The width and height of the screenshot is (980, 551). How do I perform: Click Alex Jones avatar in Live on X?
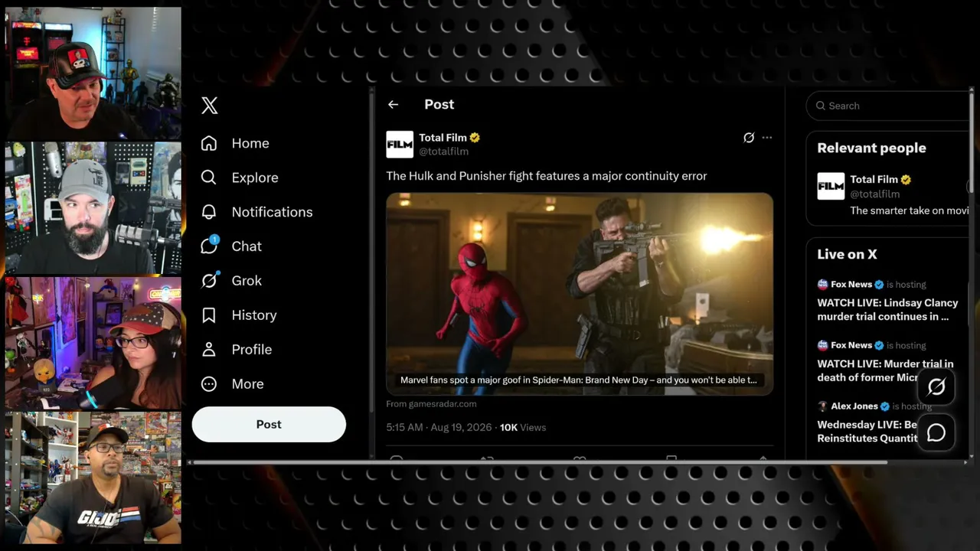pos(822,406)
